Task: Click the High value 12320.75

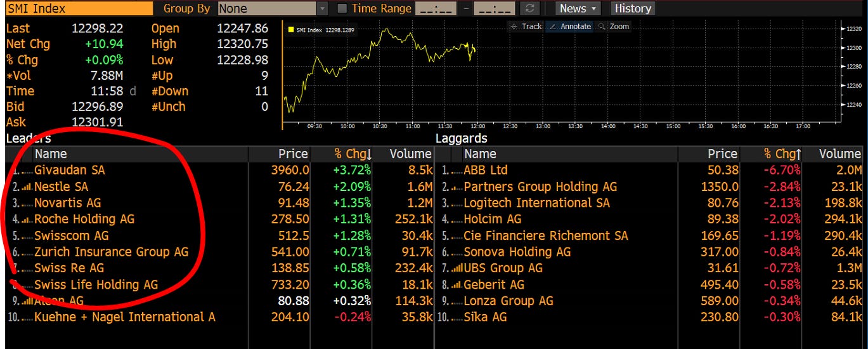Action: [243, 44]
